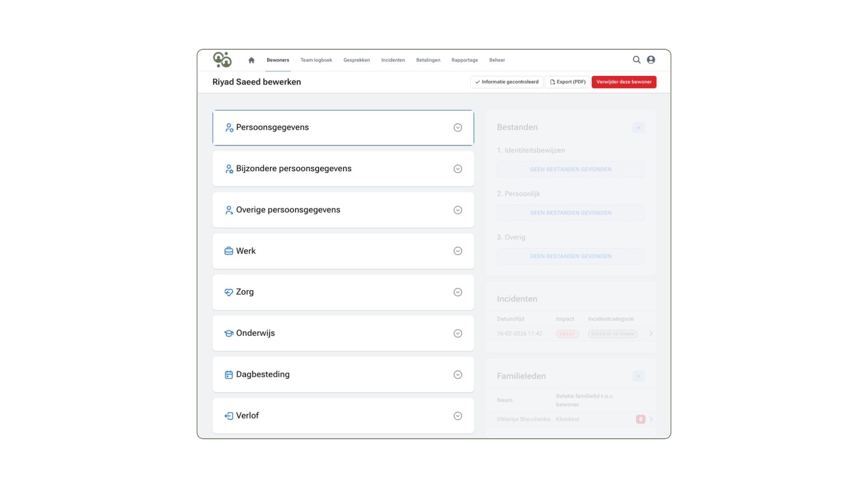Screen dimensions: 868x488
Task: Add a family member with plus icon
Action: click(x=638, y=376)
